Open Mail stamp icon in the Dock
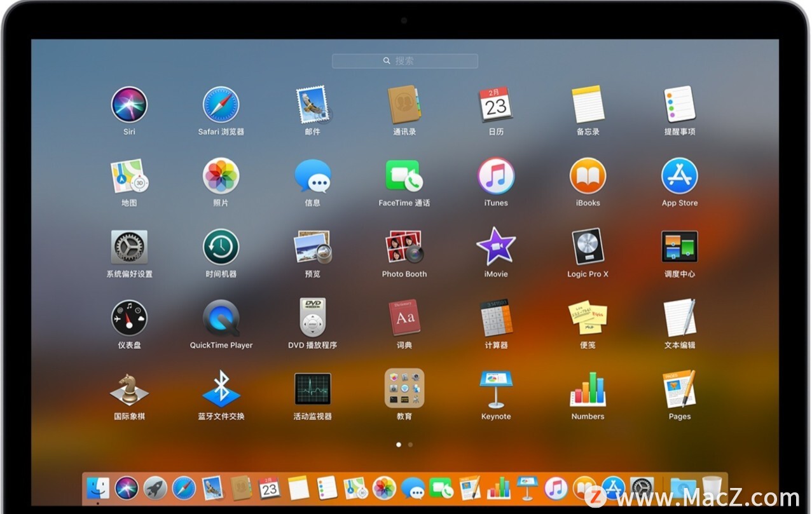Screen dimensions: 812x514 (x=212, y=489)
